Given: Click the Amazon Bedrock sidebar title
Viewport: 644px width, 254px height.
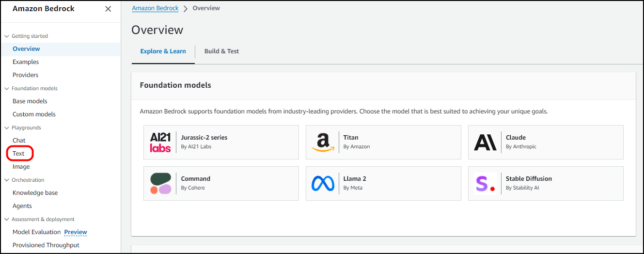Looking at the screenshot, I should coord(44,9).
